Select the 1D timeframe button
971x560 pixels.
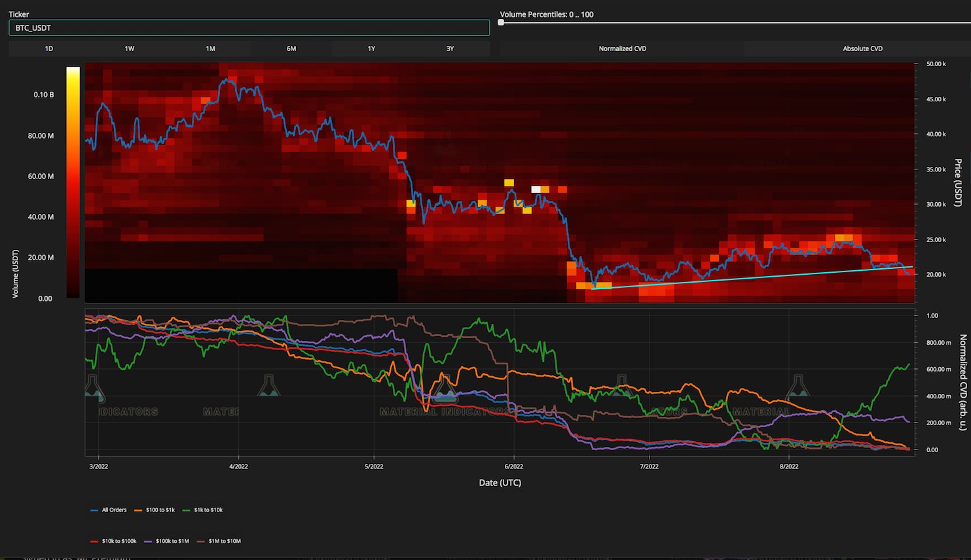point(49,48)
